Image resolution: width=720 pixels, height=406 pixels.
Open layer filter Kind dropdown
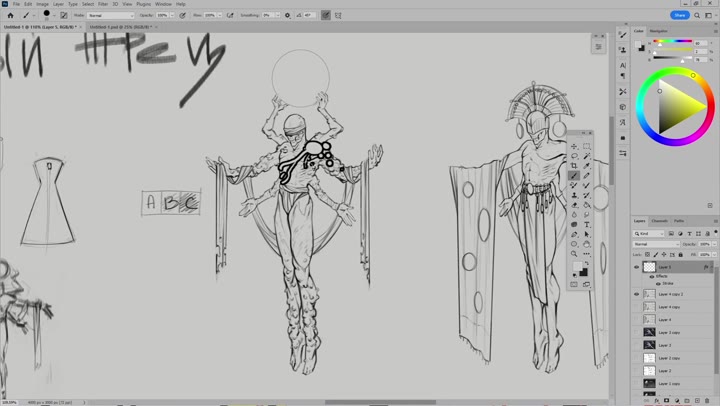[649, 234]
